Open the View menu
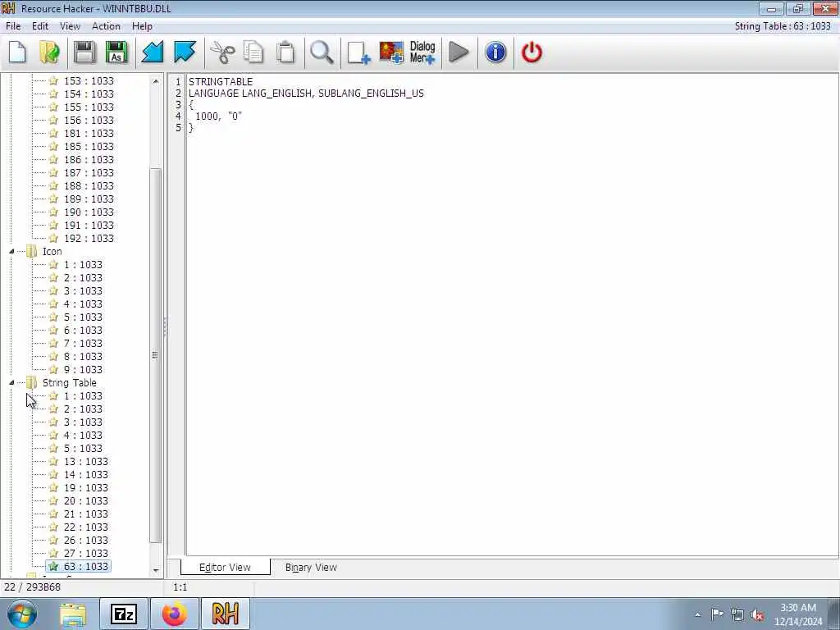840x630 pixels. (70, 26)
